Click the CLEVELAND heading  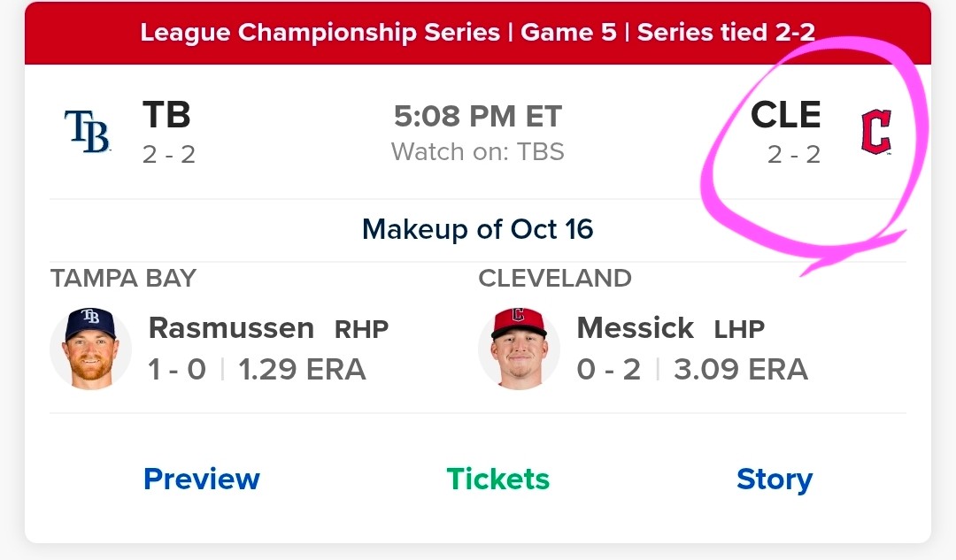click(x=555, y=279)
